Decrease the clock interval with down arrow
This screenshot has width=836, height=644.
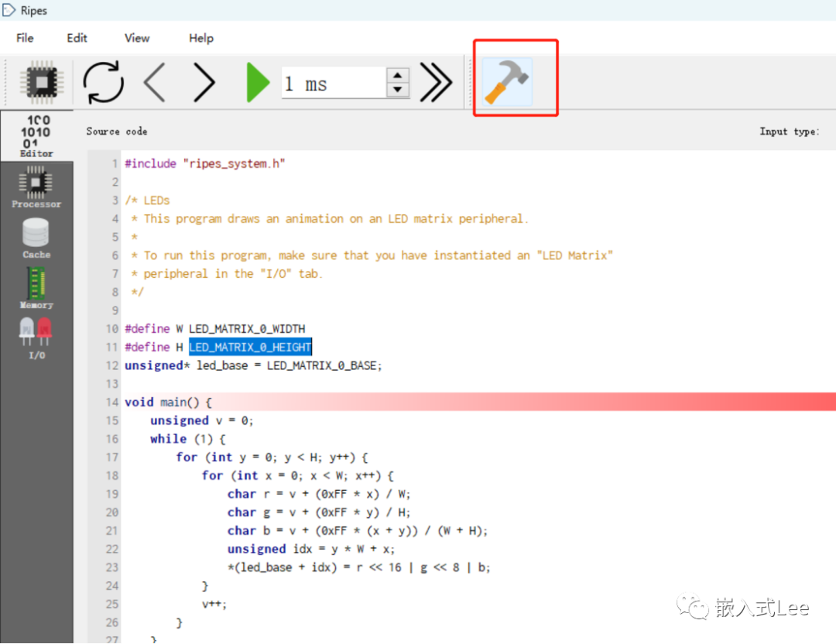point(397,90)
